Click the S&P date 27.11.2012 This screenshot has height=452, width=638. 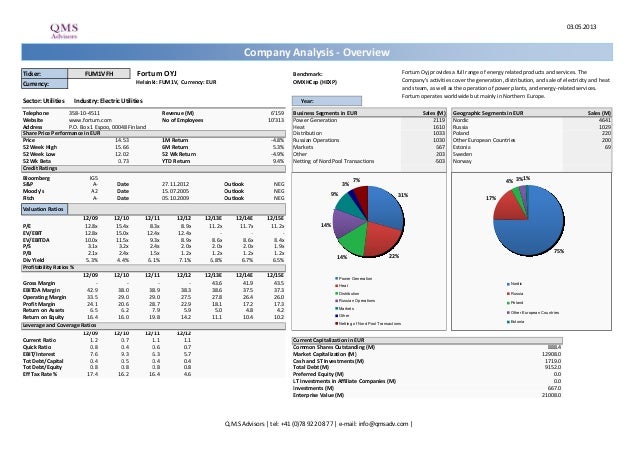(x=175, y=184)
